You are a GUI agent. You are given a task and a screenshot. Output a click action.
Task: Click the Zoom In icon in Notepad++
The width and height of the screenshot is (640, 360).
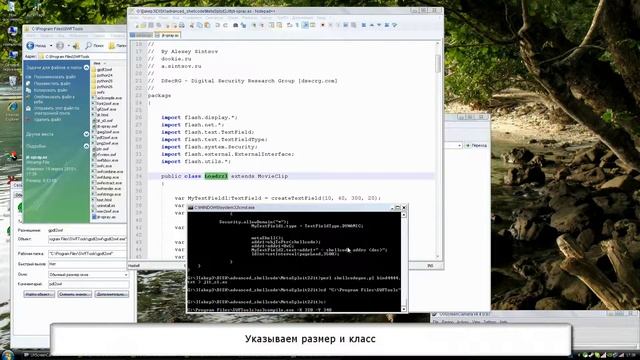click(254, 25)
